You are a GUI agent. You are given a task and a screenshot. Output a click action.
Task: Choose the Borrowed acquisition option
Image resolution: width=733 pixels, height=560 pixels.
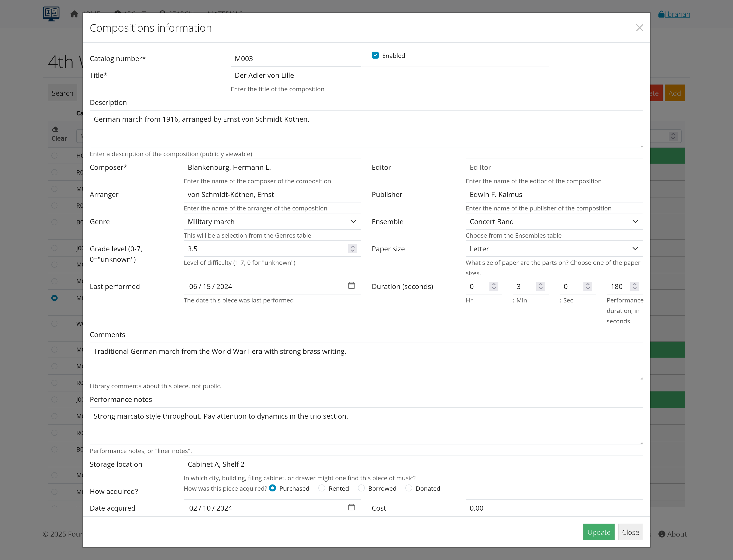[x=361, y=488]
